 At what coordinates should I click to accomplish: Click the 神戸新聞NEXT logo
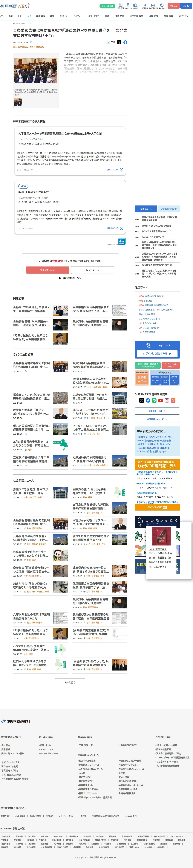(x=15, y=6)
